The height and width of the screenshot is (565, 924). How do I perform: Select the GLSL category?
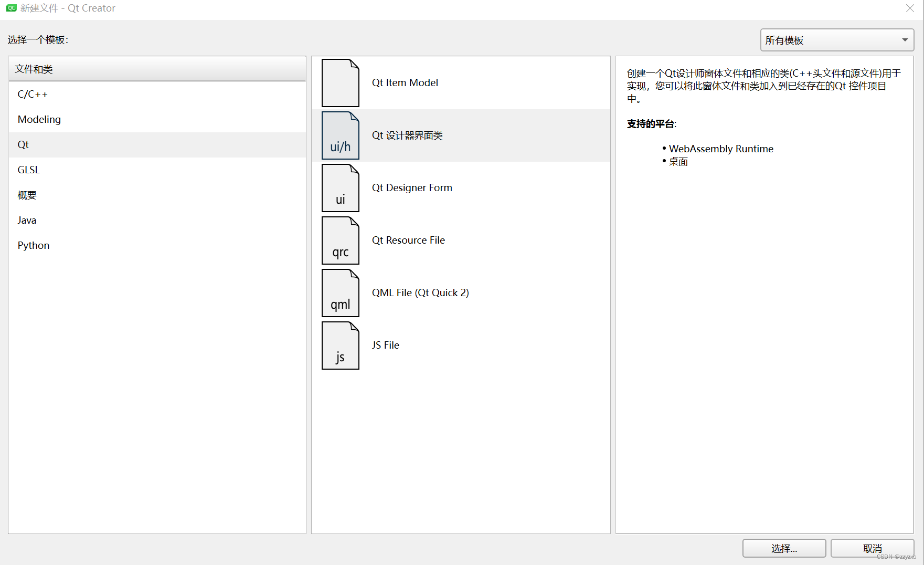(157, 170)
